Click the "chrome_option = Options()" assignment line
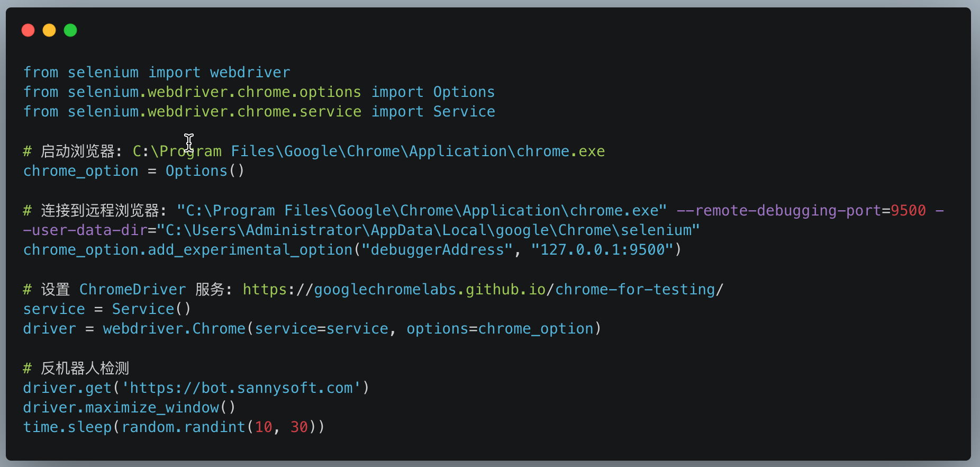The height and width of the screenshot is (467, 980). tap(133, 171)
